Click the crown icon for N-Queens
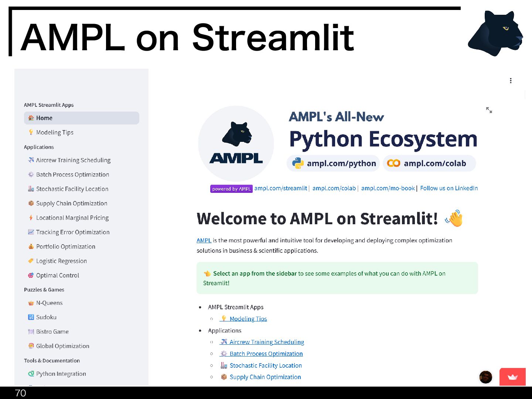The height and width of the screenshot is (399, 532). [31, 303]
